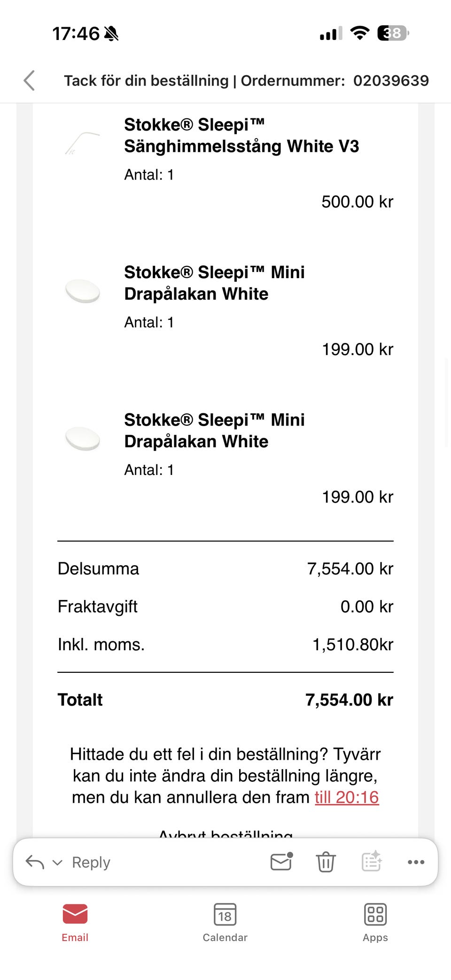Tap Sänghimmelsstång product thumbnail
The width and height of the screenshot is (451, 980).
coord(83,143)
